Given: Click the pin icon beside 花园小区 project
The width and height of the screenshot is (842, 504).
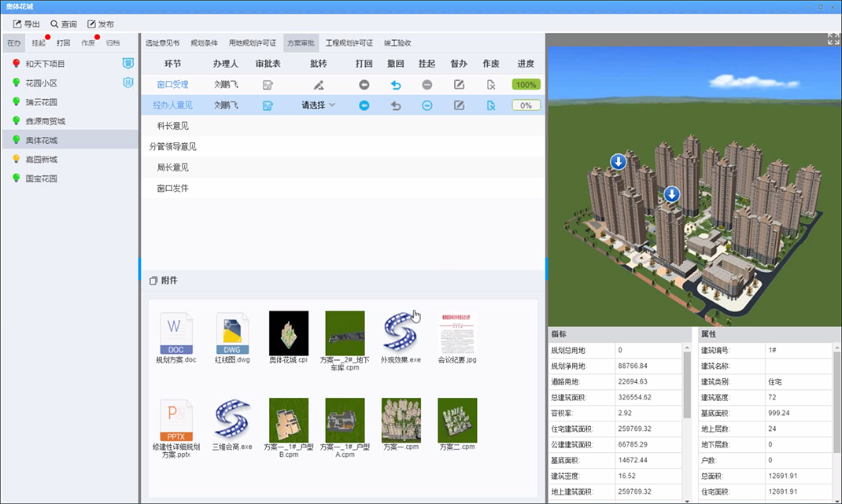Looking at the screenshot, I should click(128, 83).
